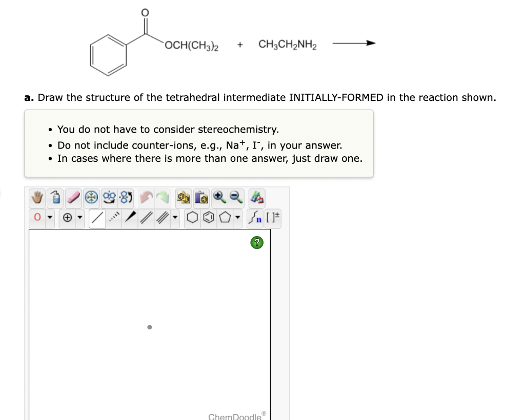Viewport: 525px width, 420px height.
Task: Select the hashed bond tool
Action: [113, 217]
